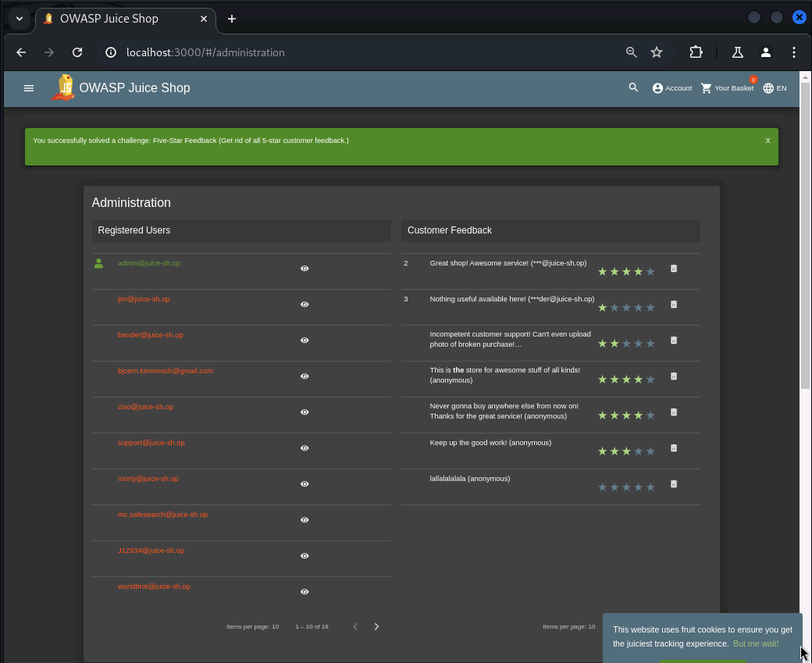This screenshot has width=812, height=663.
Task: Open the tab search dropdown
Action: click(20, 19)
